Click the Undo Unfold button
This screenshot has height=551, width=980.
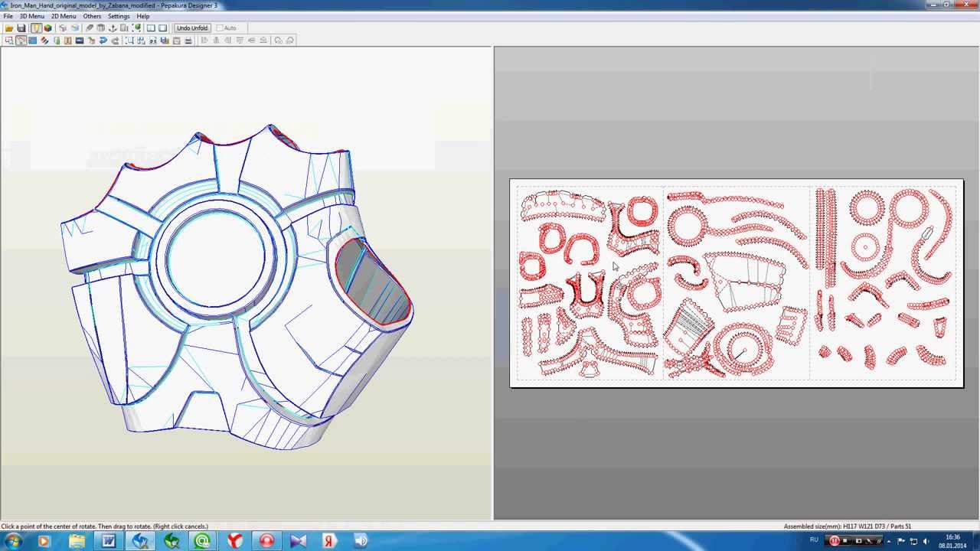tap(192, 28)
